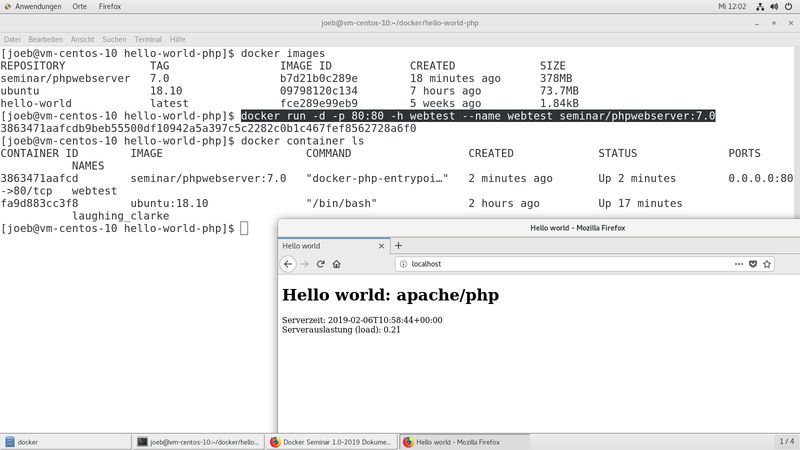Go to Firefox home page

337,264
